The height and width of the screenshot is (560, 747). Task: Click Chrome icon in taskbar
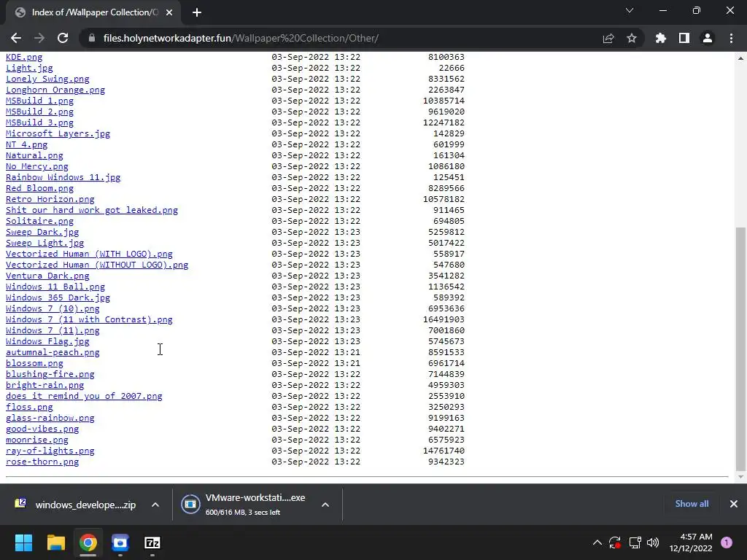pyautogui.click(x=88, y=542)
